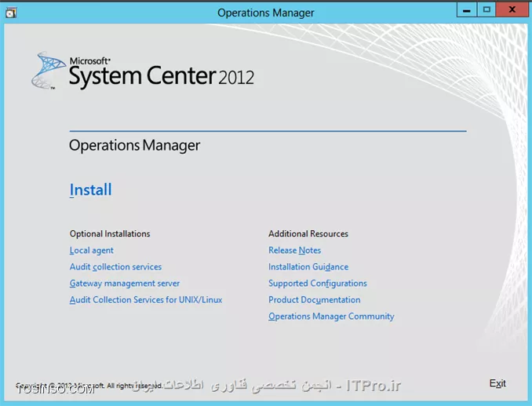Click the System Center 2012 logo

(x=143, y=71)
